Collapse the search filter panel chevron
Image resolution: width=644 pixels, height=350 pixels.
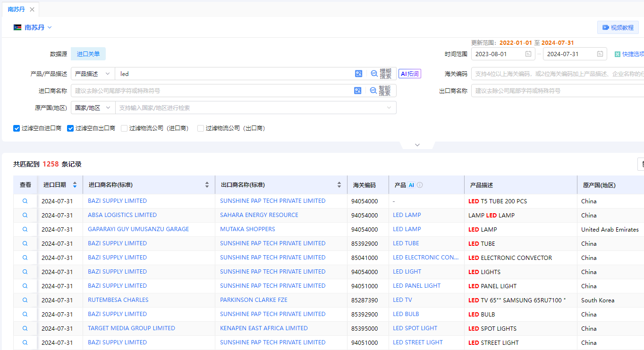click(x=417, y=145)
